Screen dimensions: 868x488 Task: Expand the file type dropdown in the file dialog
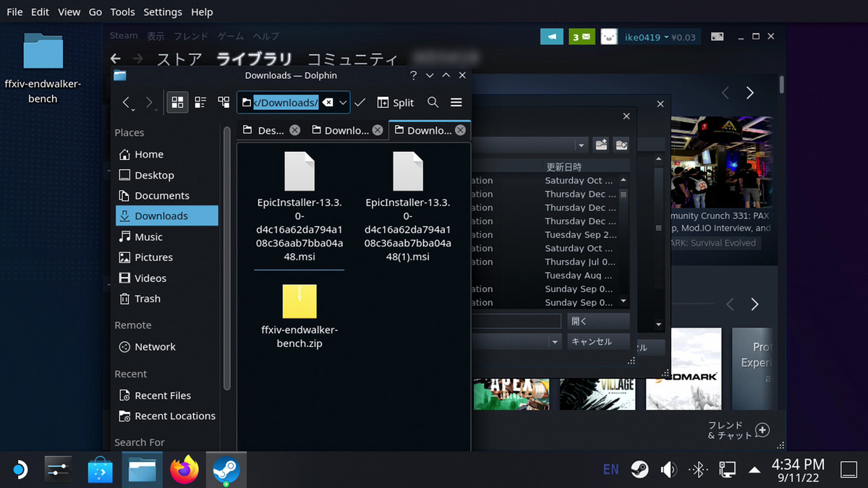[x=555, y=342]
